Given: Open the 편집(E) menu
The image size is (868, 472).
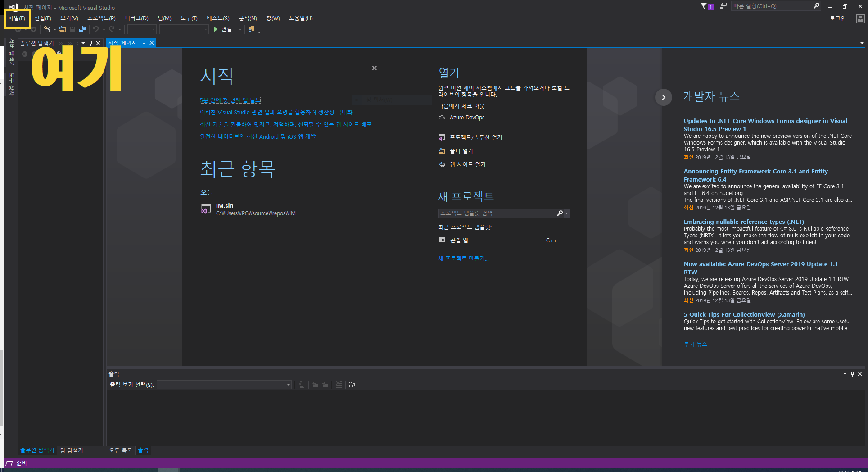Looking at the screenshot, I should [43, 18].
